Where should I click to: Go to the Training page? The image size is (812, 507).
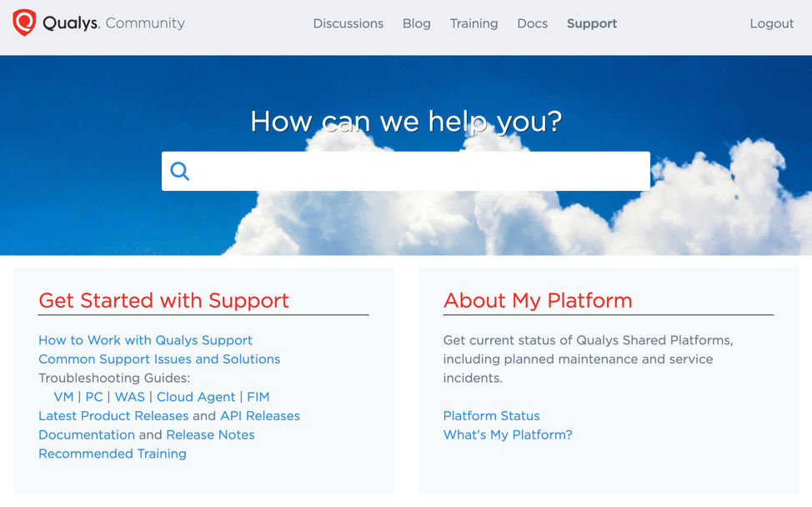474,23
